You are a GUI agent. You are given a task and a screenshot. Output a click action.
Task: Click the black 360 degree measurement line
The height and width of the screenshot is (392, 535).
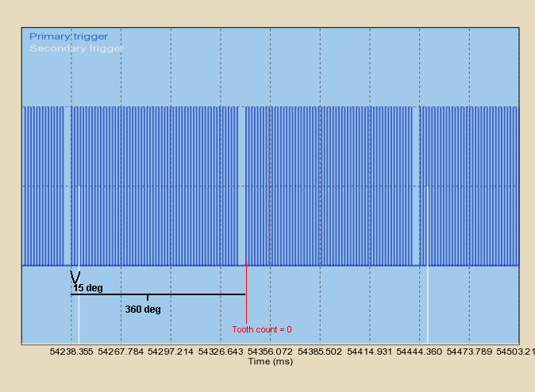tap(191, 294)
